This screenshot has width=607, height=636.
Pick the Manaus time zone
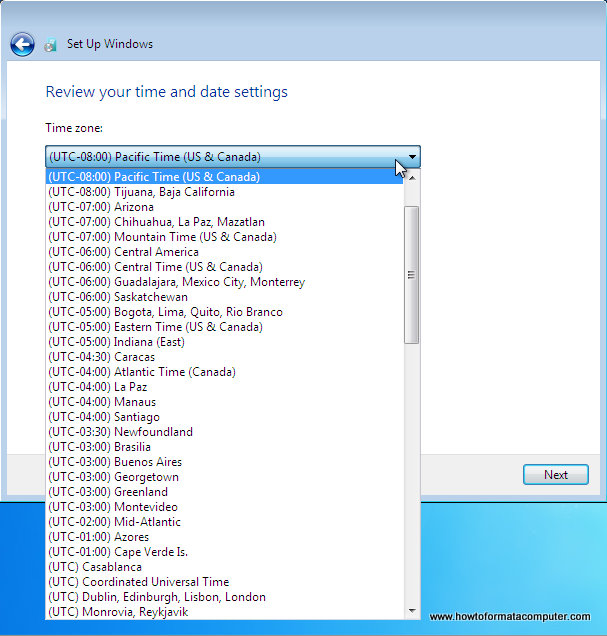coord(225,402)
